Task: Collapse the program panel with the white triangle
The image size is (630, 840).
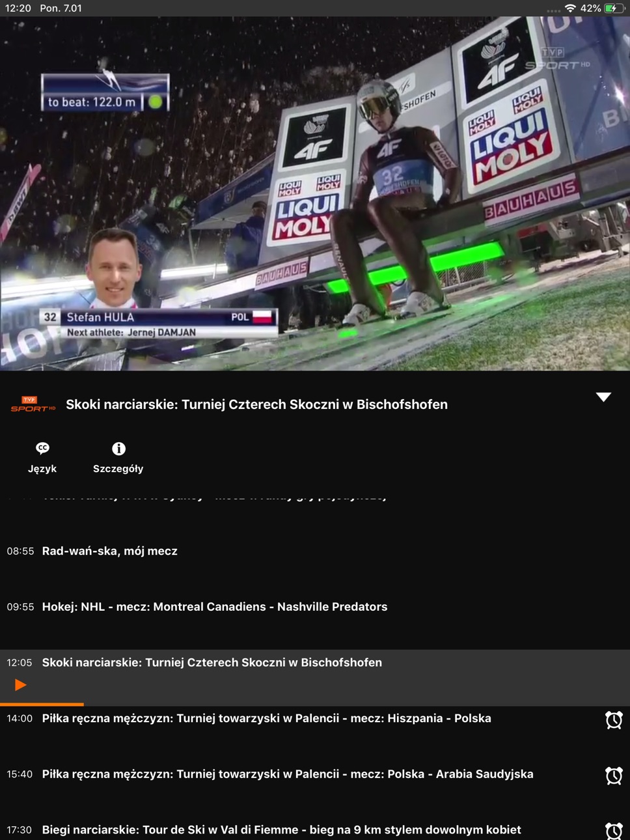Action: pyautogui.click(x=603, y=397)
